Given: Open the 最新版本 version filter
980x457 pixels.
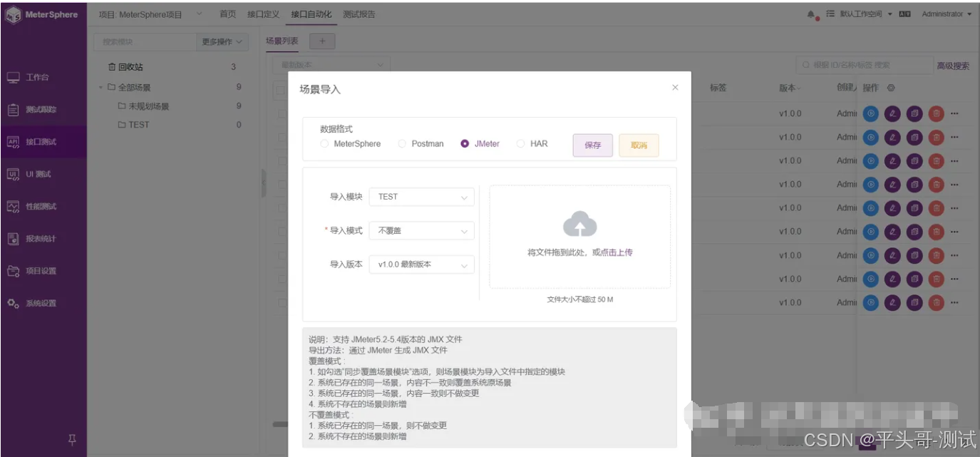Looking at the screenshot, I should point(331,65).
